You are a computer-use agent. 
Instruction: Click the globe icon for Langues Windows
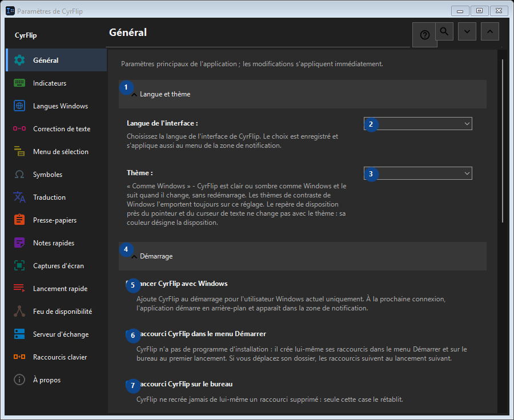point(19,106)
